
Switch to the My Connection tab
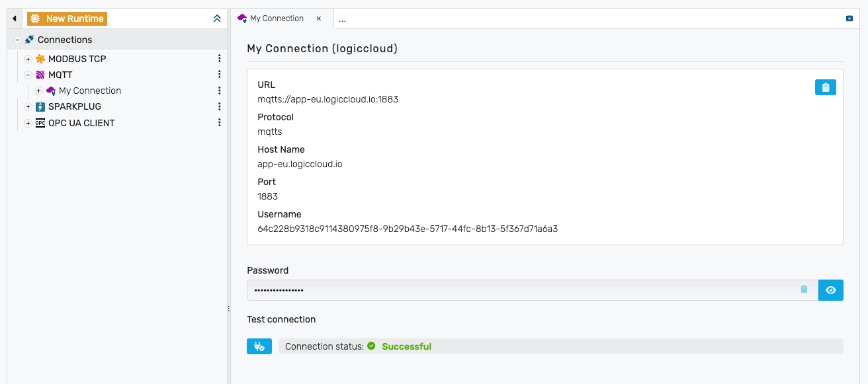click(277, 19)
